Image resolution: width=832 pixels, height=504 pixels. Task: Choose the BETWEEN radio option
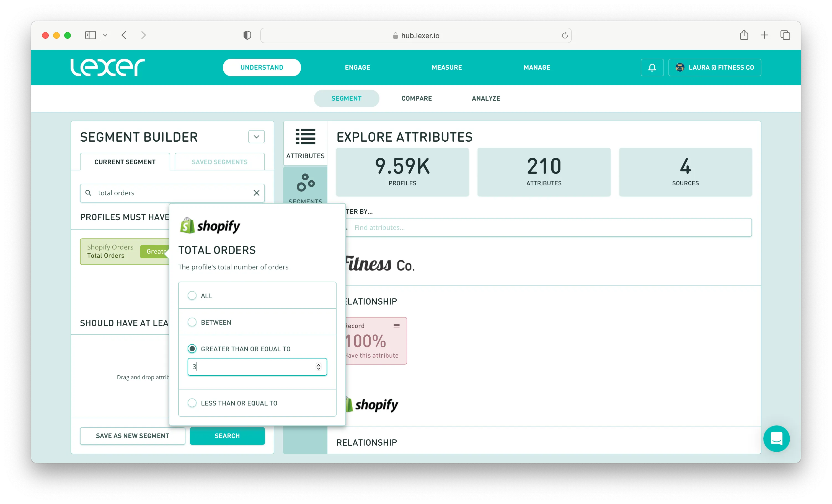click(192, 322)
